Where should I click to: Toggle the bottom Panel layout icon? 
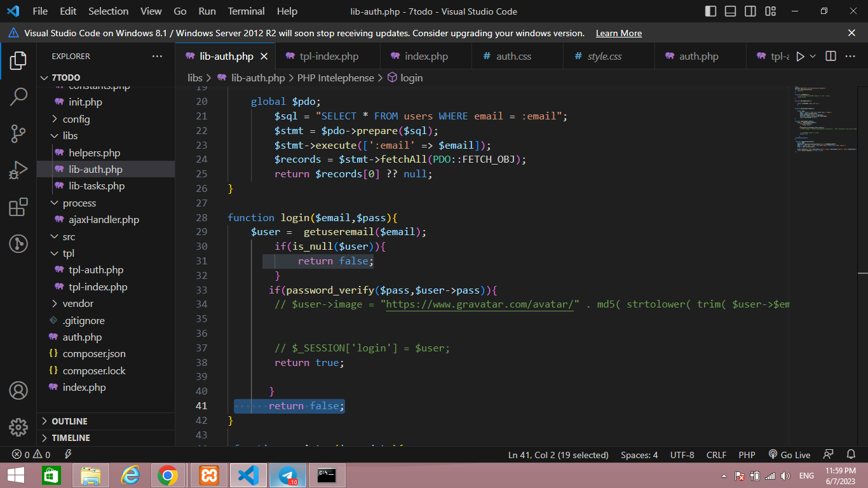(731, 11)
